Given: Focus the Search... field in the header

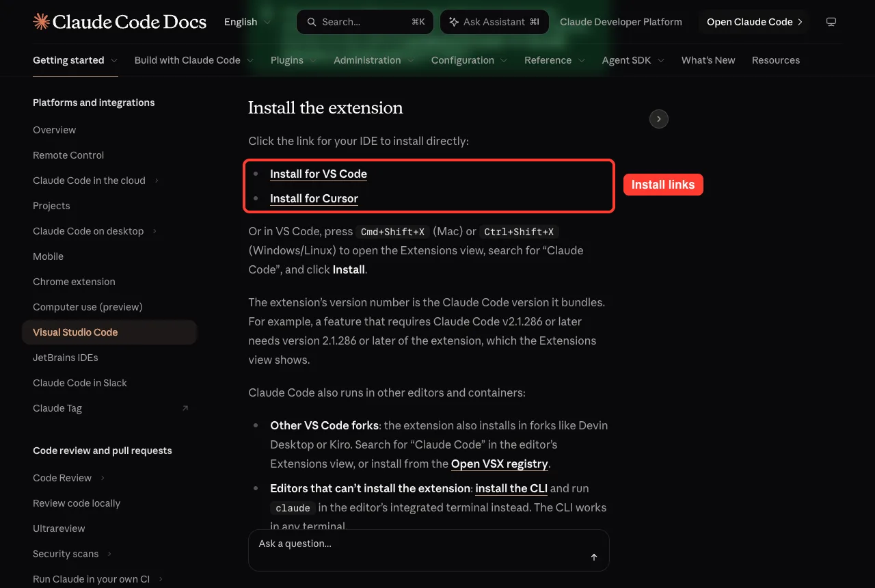Looking at the screenshot, I should point(365,22).
